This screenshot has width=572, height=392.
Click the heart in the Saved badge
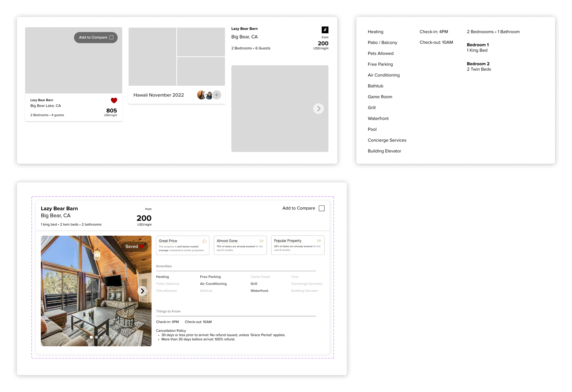click(x=142, y=246)
